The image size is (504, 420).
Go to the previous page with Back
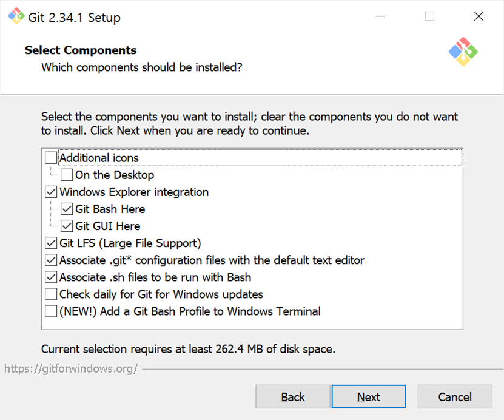tap(293, 397)
